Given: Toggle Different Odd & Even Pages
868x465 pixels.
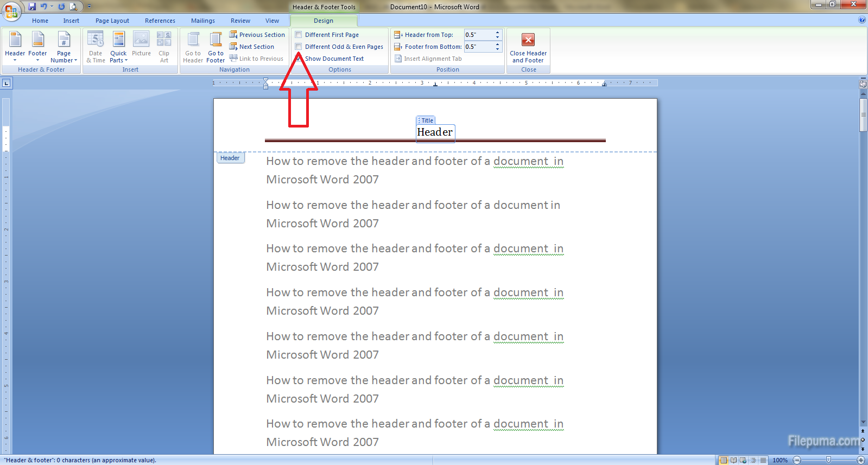Looking at the screenshot, I should pos(299,47).
